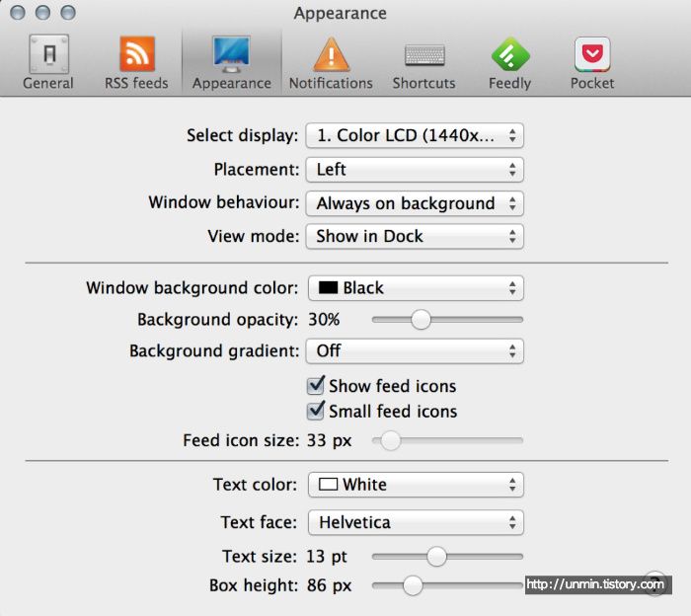The image size is (691, 616).
Task: Click the Feed icon size slider
Action: 447,440
